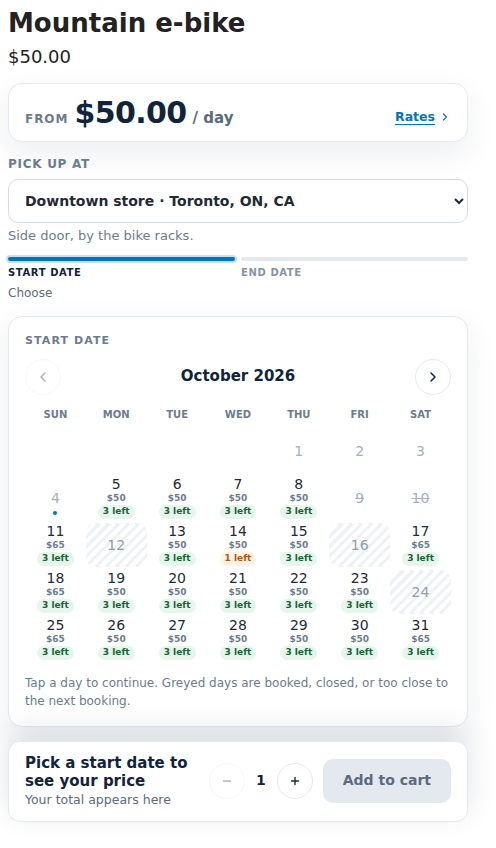Click the Add to cart button
Image resolution: width=496 pixels, height=848 pixels.
point(387,781)
